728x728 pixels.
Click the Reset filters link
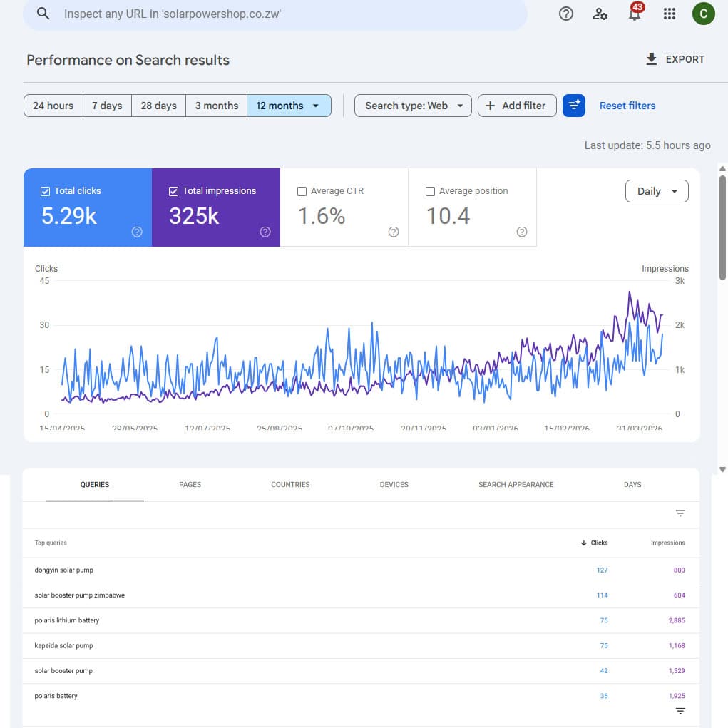[x=627, y=106]
